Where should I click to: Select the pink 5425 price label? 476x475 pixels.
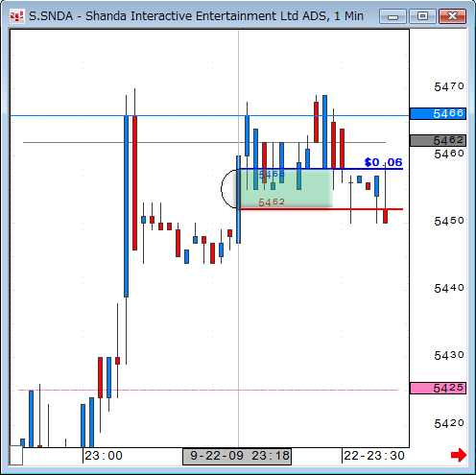[x=438, y=388]
